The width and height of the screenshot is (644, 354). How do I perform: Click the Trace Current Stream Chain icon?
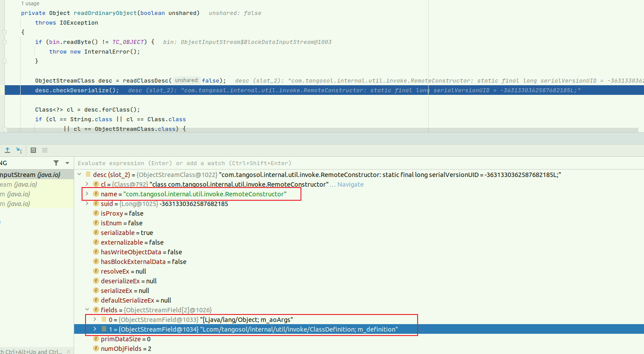click(45, 150)
